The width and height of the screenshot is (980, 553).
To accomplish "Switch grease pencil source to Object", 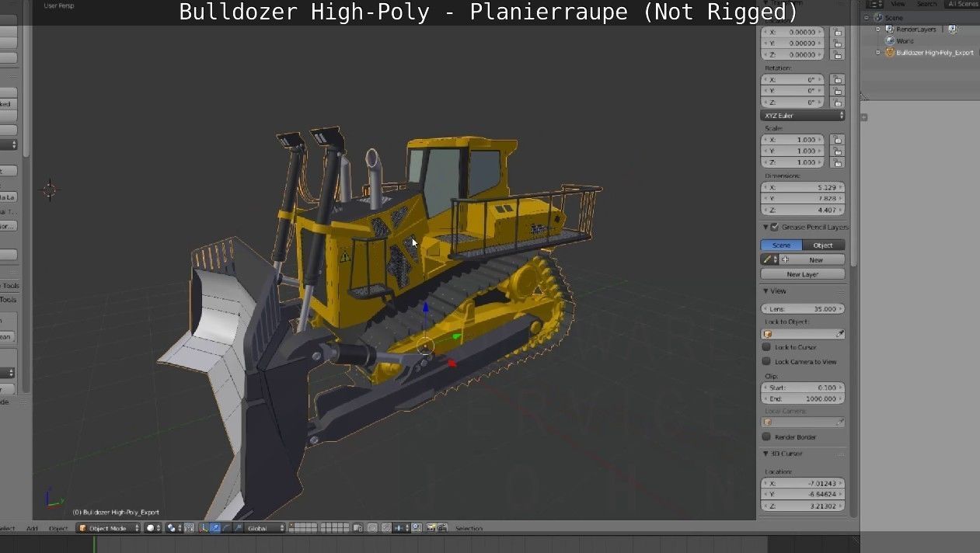I will tap(823, 245).
